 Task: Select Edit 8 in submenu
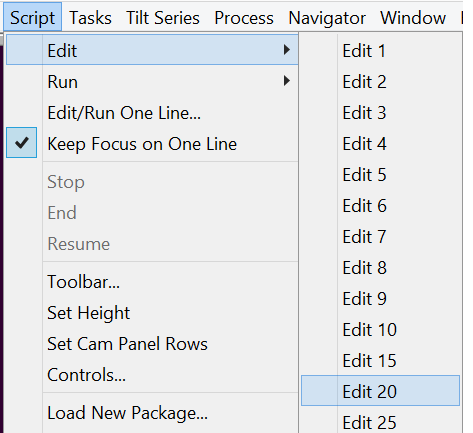point(380,268)
